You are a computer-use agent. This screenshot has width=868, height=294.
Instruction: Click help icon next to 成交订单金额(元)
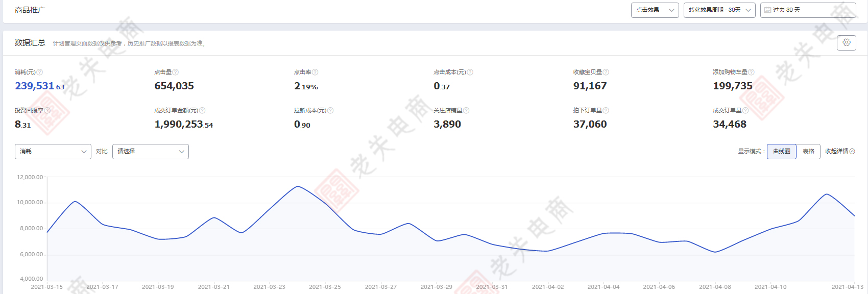pyautogui.click(x=202, y=111)
